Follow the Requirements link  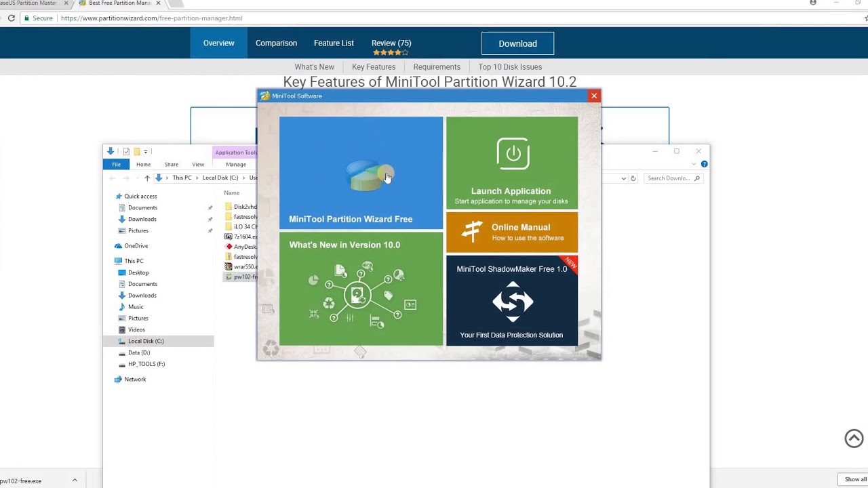(x=437, y=66)
